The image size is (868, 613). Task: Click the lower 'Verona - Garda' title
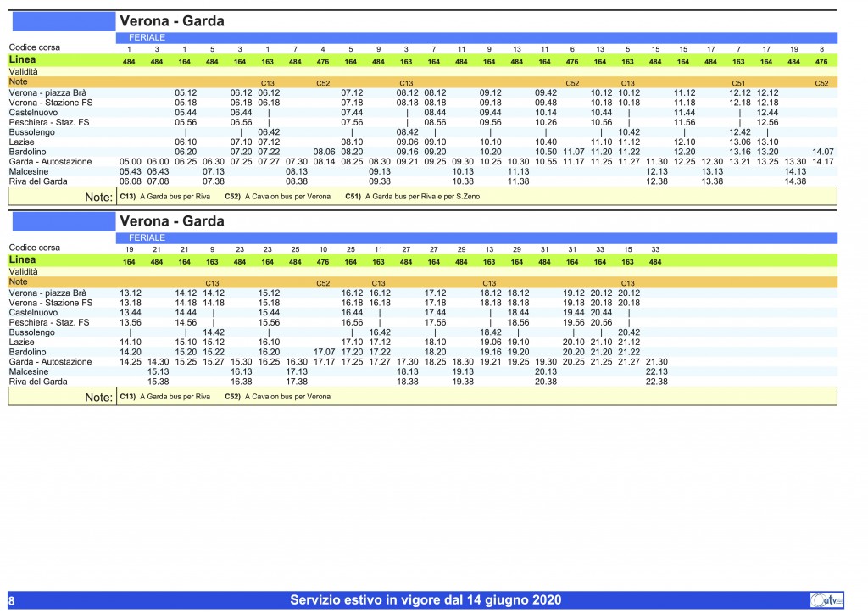[172, 221]
